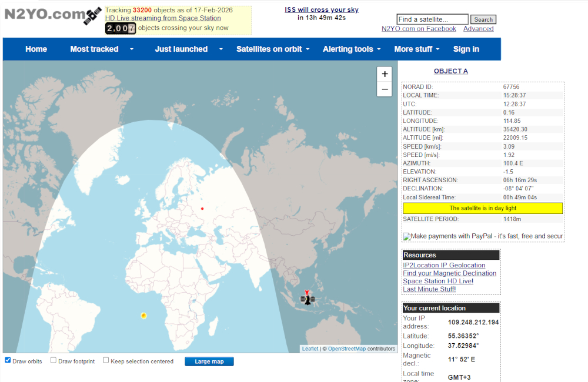Zoom out on the map
The height and width of the screenshot is (382, 588).
(385, 89)
